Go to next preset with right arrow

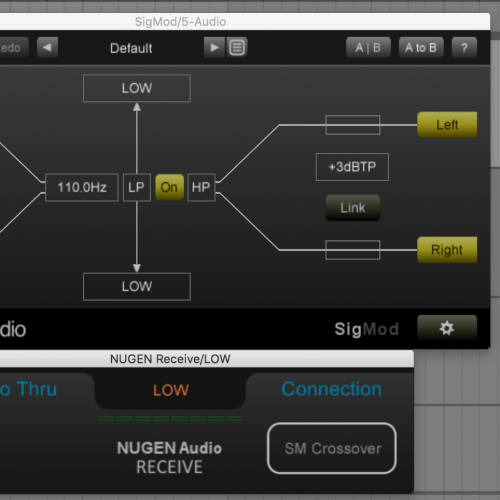click(x=214, y=47)
